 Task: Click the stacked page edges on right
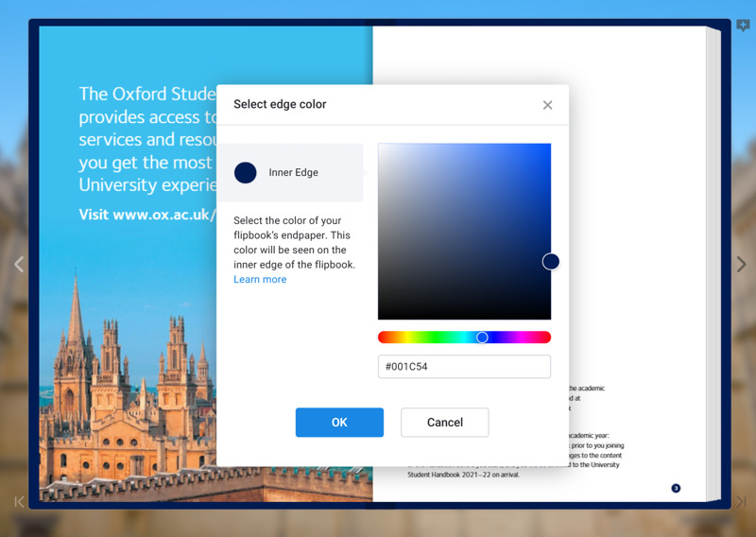[713, 264]
